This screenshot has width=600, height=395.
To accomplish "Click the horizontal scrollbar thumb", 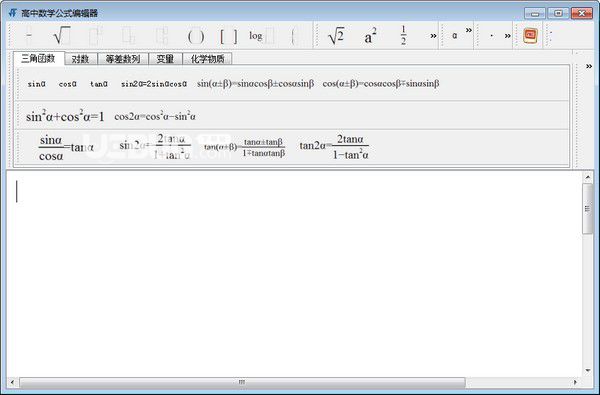I will coord(242,382).
